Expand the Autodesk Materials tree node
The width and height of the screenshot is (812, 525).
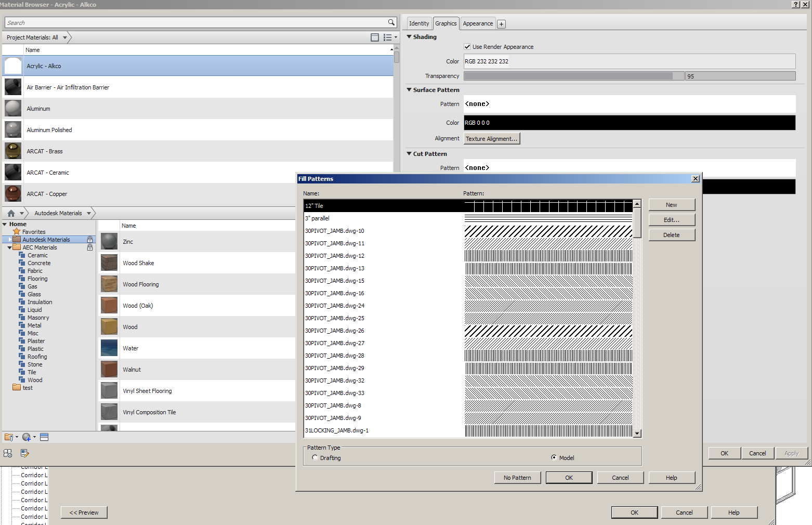pyautogui.click(x=10, y=240)
